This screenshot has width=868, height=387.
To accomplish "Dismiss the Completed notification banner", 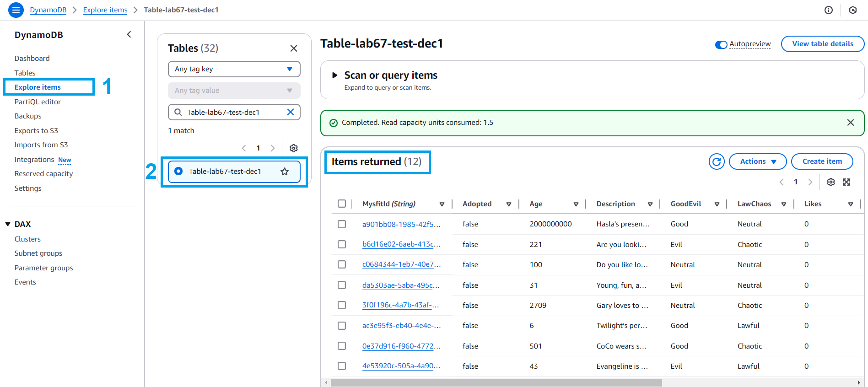I will pos(851,123).
